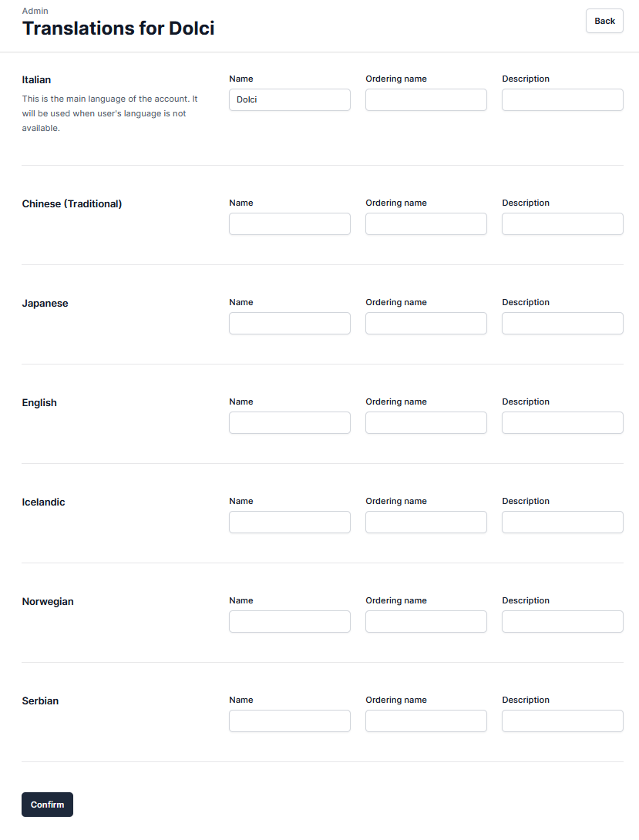
Task: Select the English Ordering name input
Action: point(425,422)
